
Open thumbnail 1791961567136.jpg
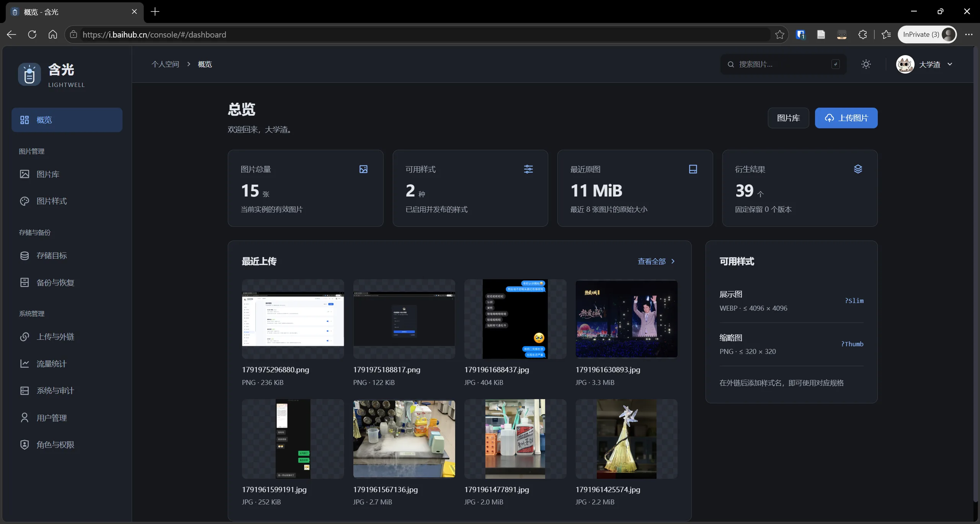click(x=404, y=439)
